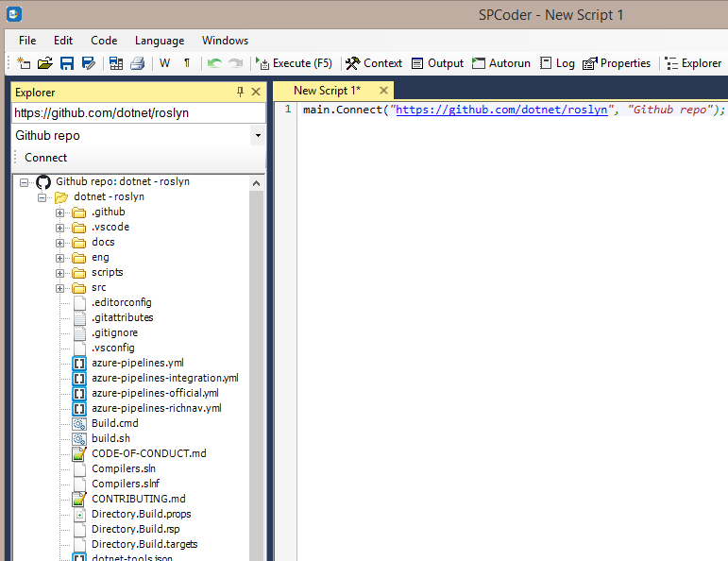
Task: Select CONTRIBUTING.md file
Action: coord(139,499)
